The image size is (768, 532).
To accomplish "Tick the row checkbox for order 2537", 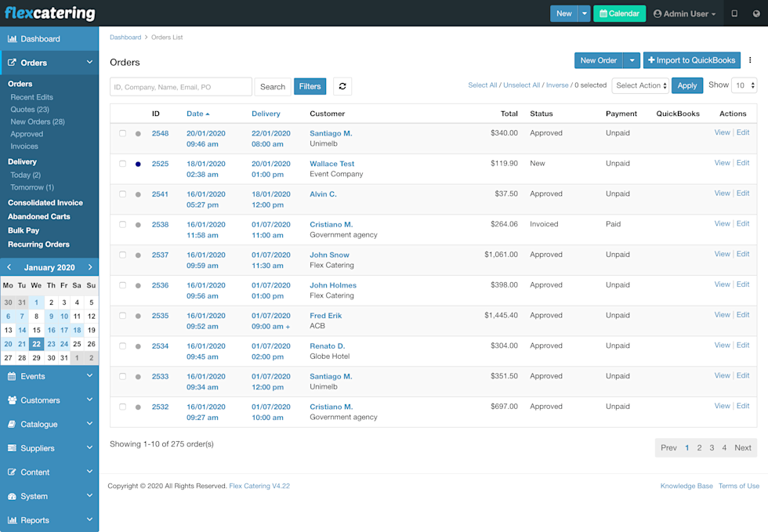I will click(x=122, y=255).
